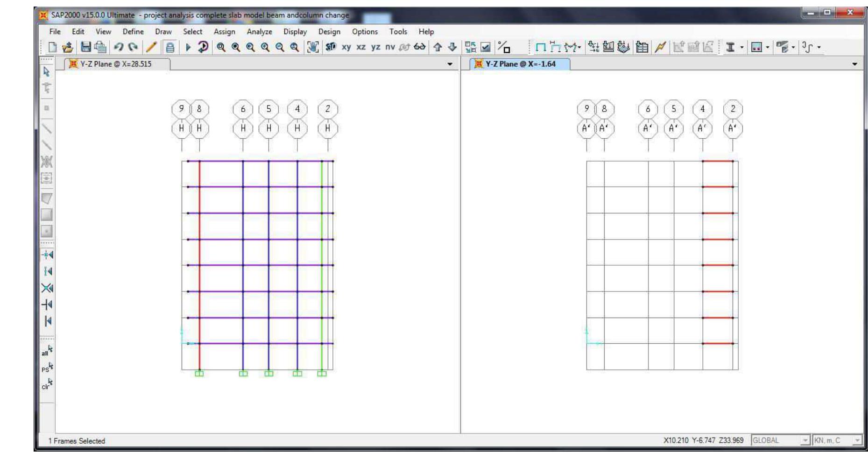868x453 pixels.
Task: Click the Run Analysis play button
Action: coord(188,47)
